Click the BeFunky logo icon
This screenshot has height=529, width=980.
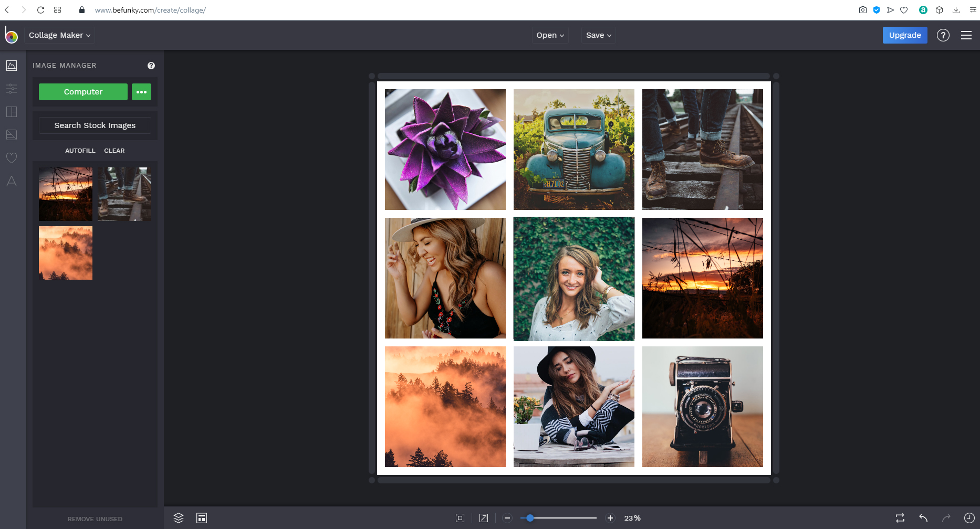click(x=11, y=35)
